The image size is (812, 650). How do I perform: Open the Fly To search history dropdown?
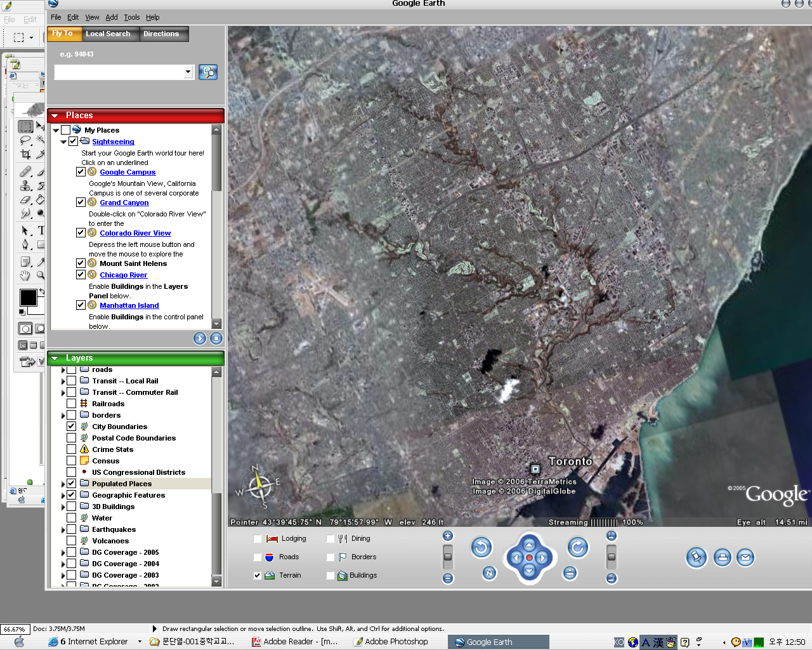click(188, 72)
